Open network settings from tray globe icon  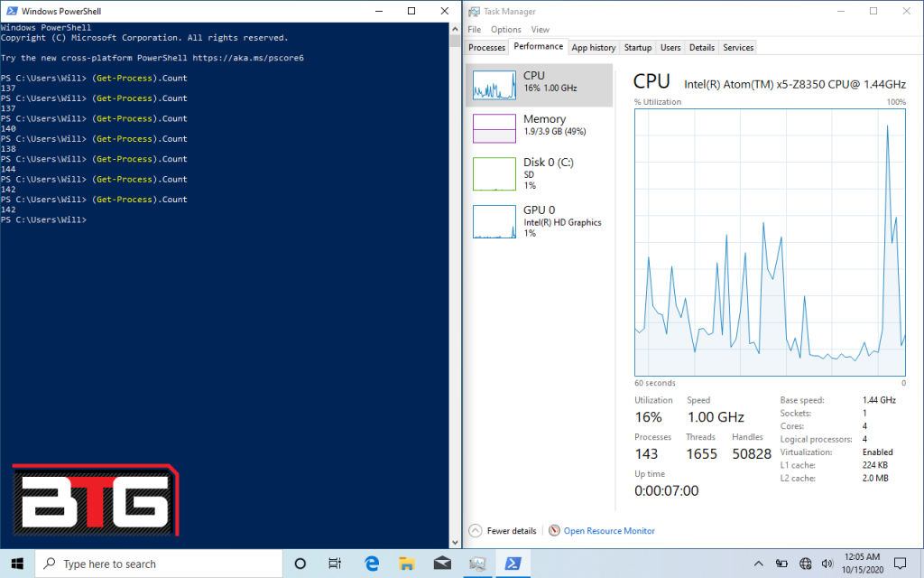805,564
